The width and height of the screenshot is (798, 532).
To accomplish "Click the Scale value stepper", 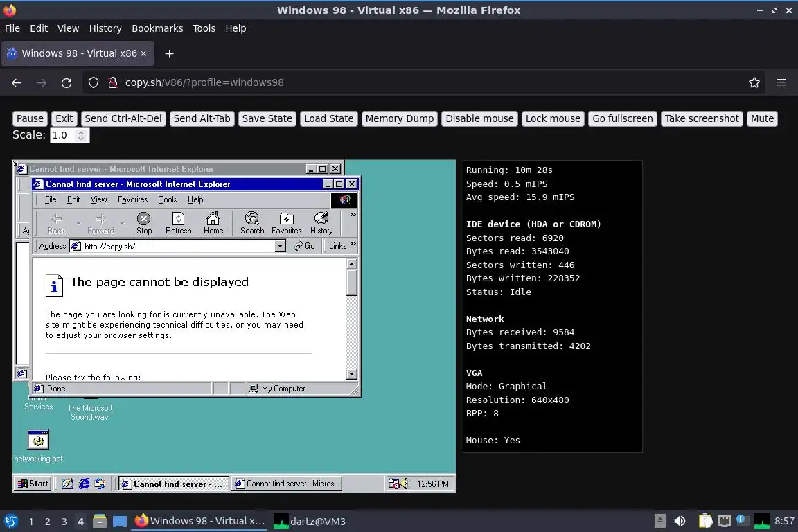I will (81, 135).
